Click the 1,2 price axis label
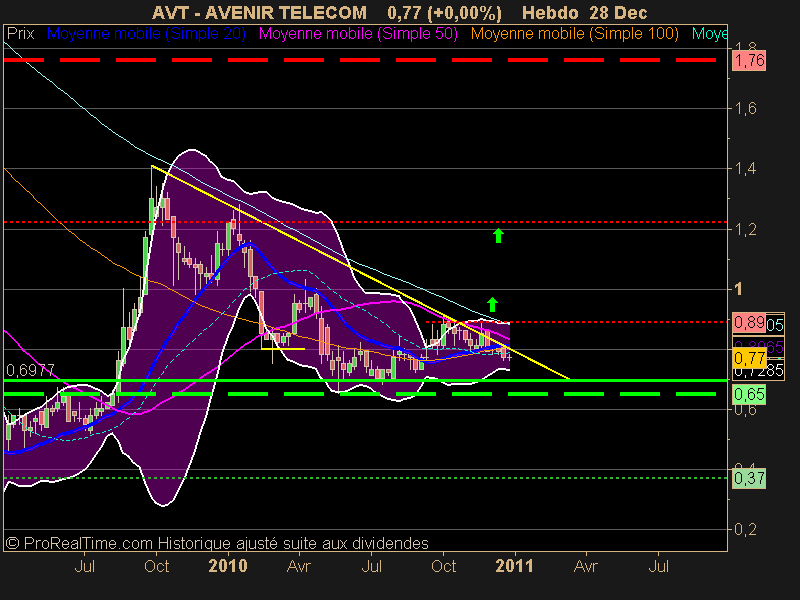 point(745,229)
